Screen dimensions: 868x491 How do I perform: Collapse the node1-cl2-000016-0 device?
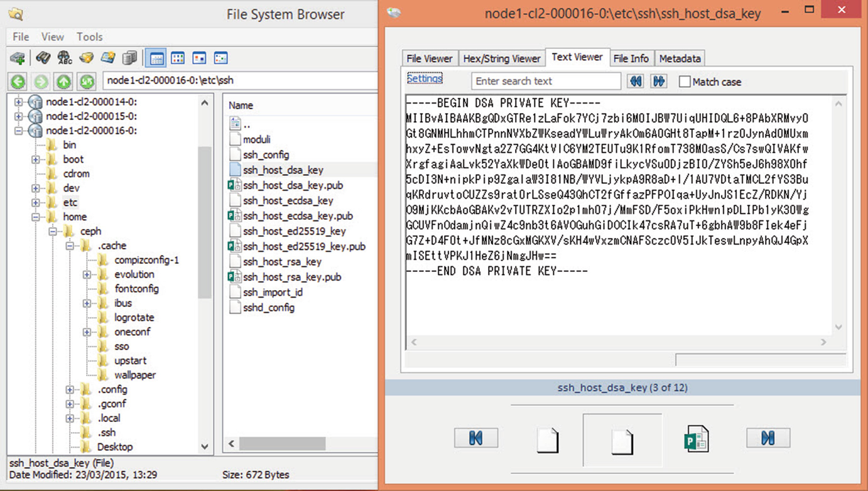(x=19, y=131)
